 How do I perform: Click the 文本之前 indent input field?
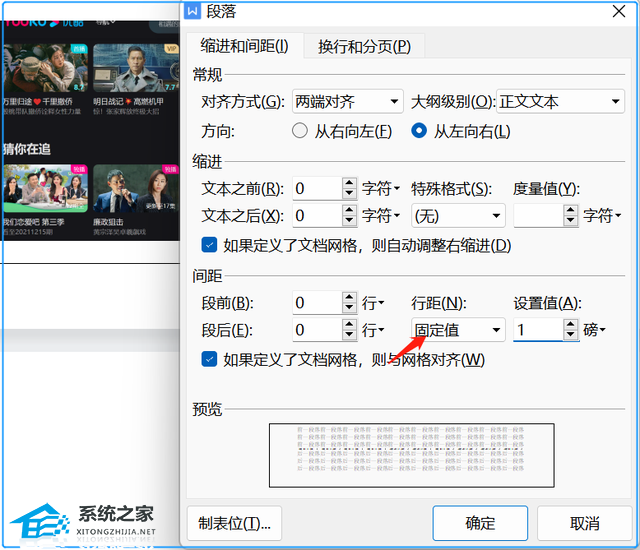coord(317,189)
